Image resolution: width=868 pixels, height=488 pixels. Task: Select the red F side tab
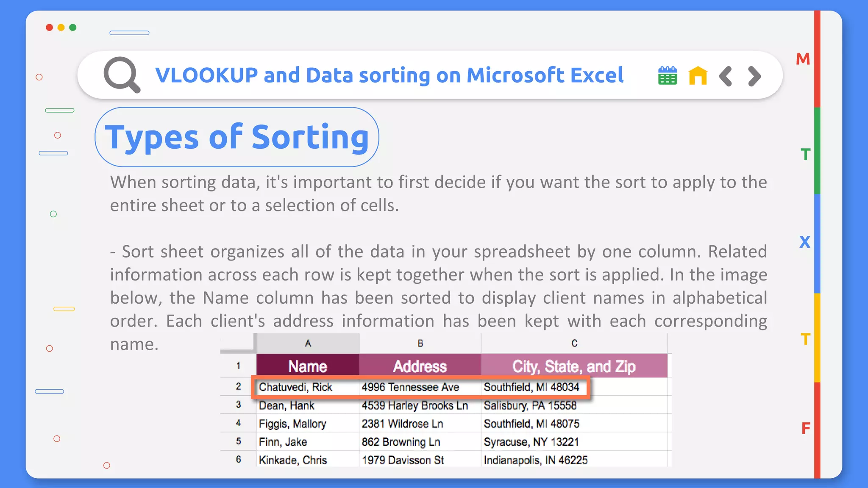tap(806, 428)
